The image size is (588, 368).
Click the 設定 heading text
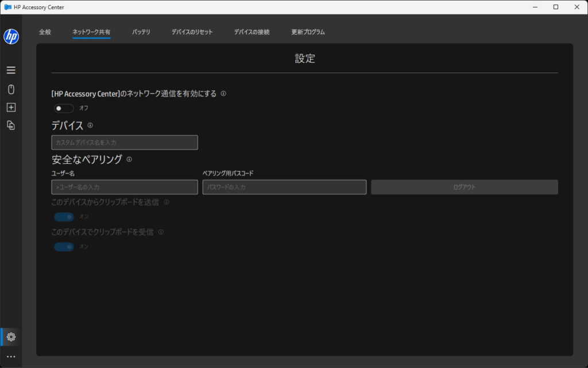click(x=304, y=59)
